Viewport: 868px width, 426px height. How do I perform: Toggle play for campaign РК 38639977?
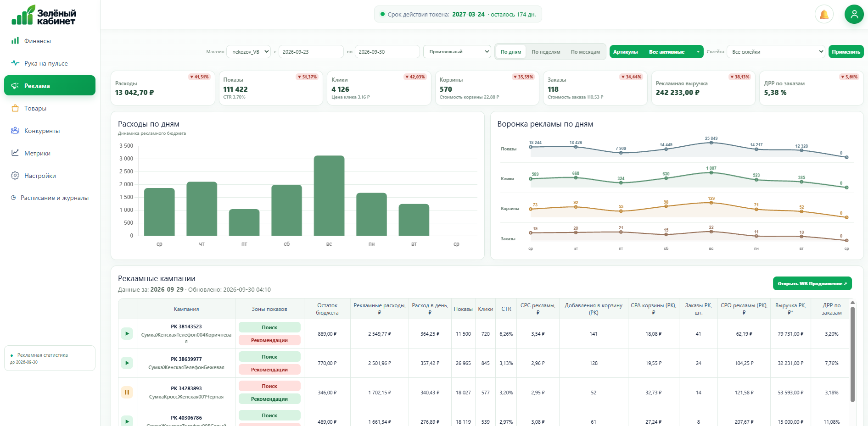[x=127, y=363]
